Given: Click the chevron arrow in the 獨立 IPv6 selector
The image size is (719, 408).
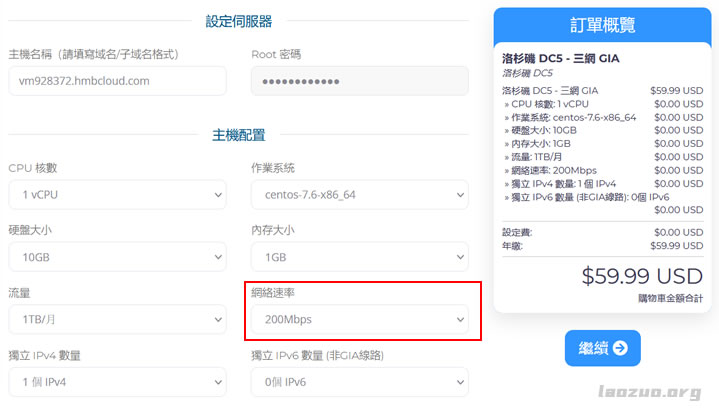Looking at the screenshot, I should [460, 382].
